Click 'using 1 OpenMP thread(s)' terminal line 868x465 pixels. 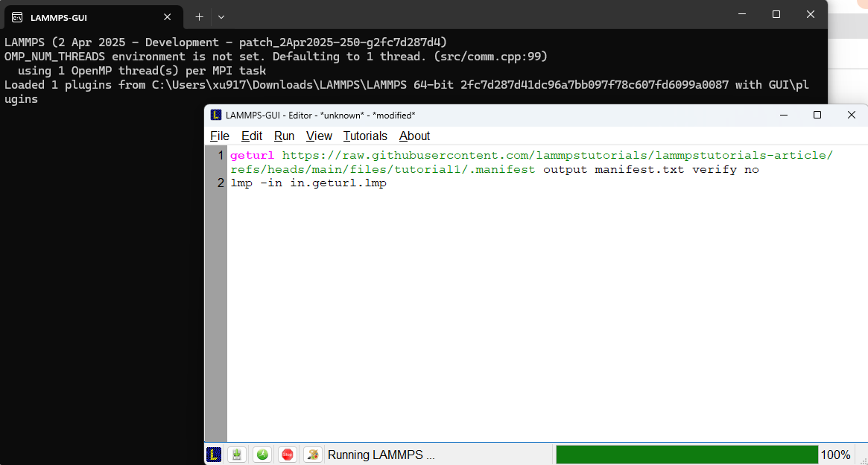142,71
